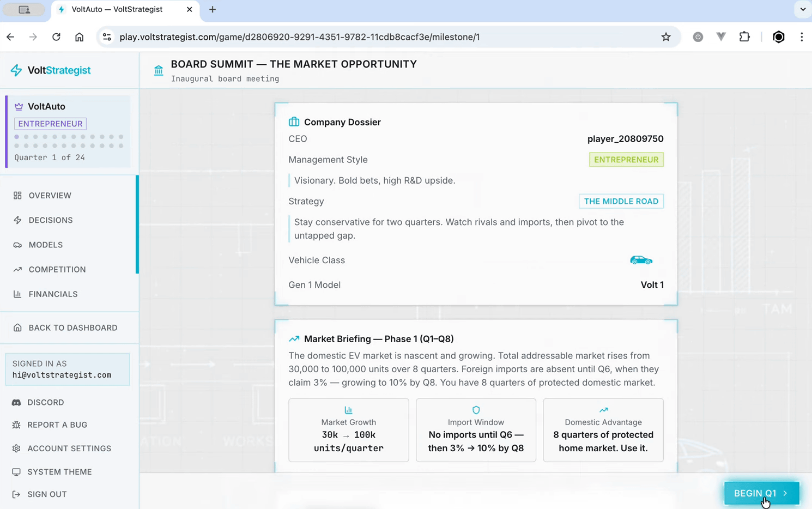Click Back to Dashboard link
The image size is (812, 509).
(72, 328)
